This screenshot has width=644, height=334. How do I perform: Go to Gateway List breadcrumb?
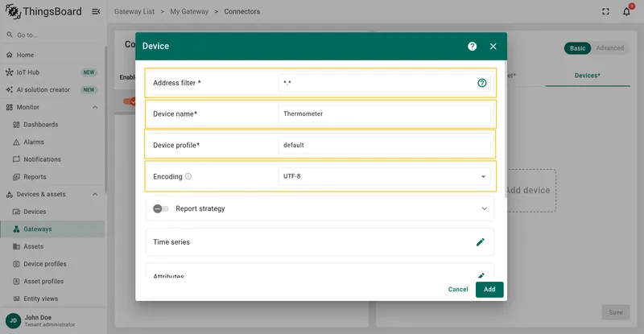point(134,11)
